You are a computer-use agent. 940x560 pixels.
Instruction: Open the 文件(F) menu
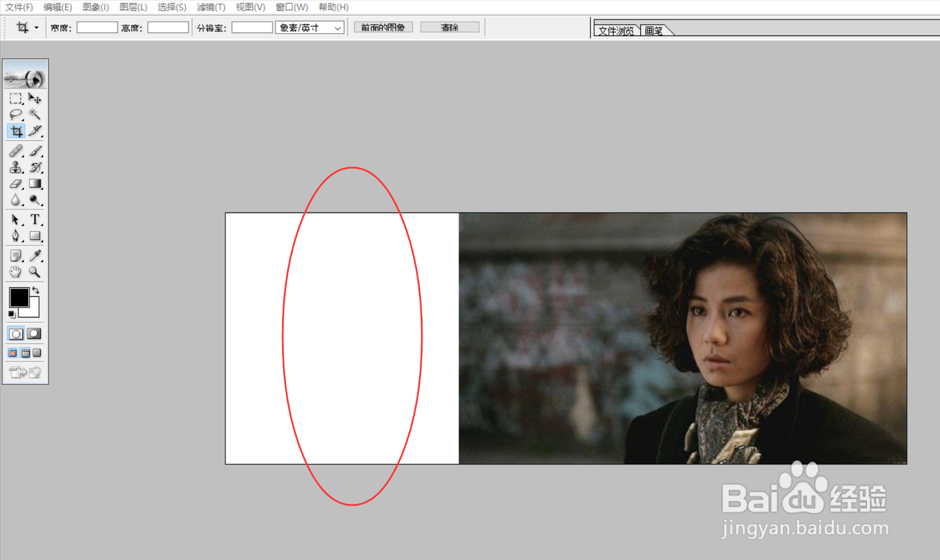pyautogui.click(x=19, y=7)
